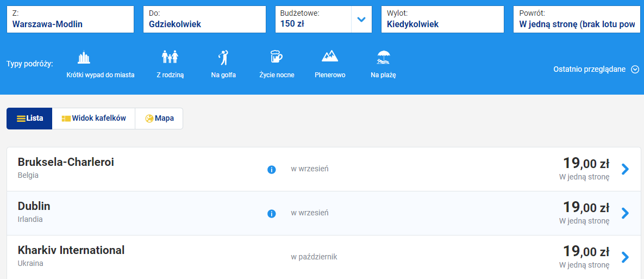Select the Dublin destination name
Screen dimensions: 644x279
pyautogui.click(x=34, y=206)
